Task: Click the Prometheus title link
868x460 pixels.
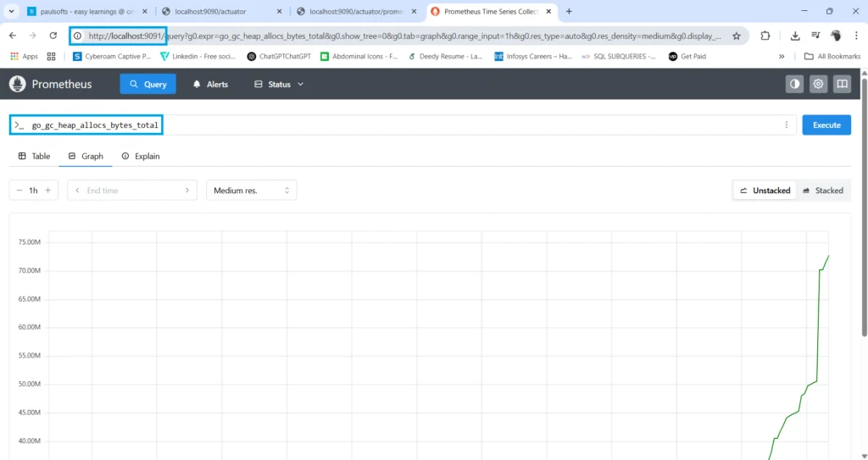Action: pyautogui.click(x=62, y=84)
